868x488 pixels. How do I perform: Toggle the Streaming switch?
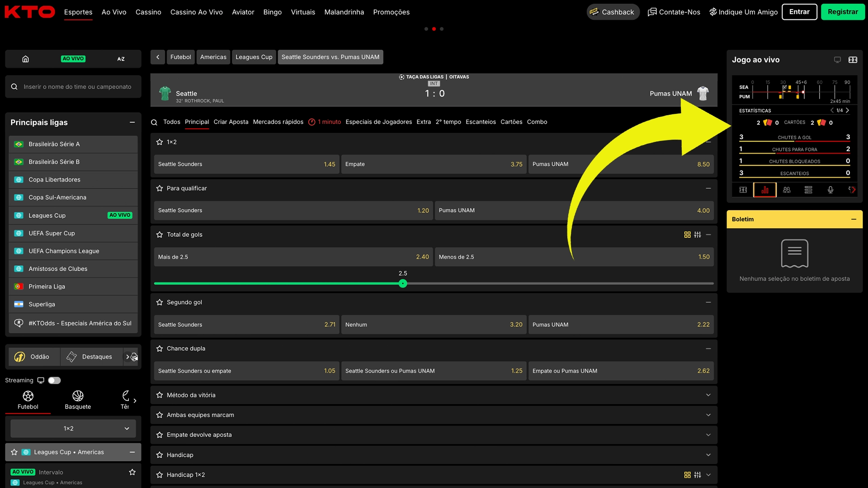click(x=54, y=380)
